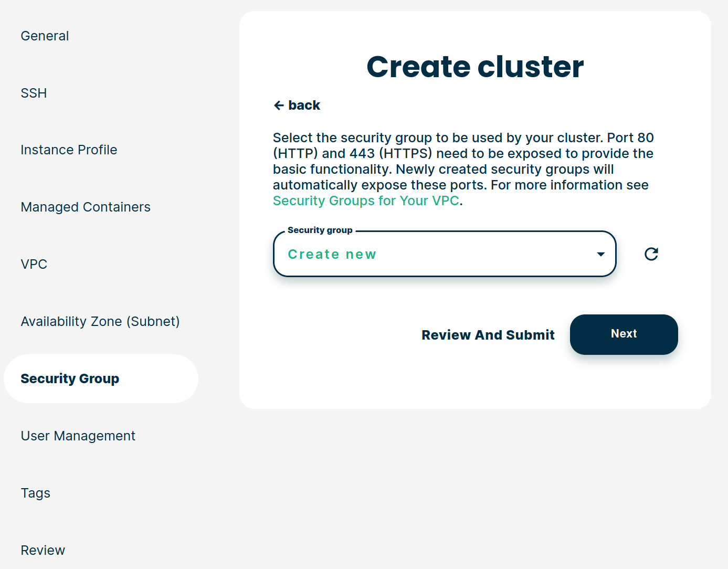Viewport: 728px width, 569px height.
Task: Click the left arrow icon beside back
Action: (x=279, y=106)
